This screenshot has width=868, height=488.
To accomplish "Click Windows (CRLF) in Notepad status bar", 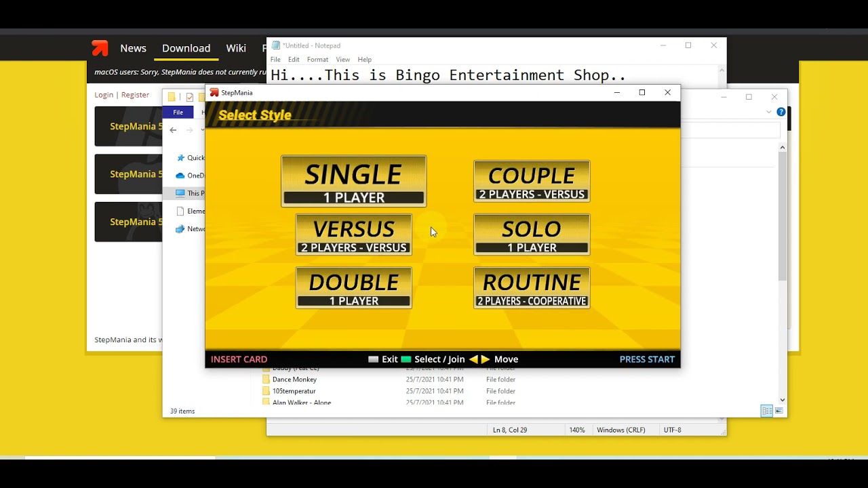I will (x=621, y=430).
